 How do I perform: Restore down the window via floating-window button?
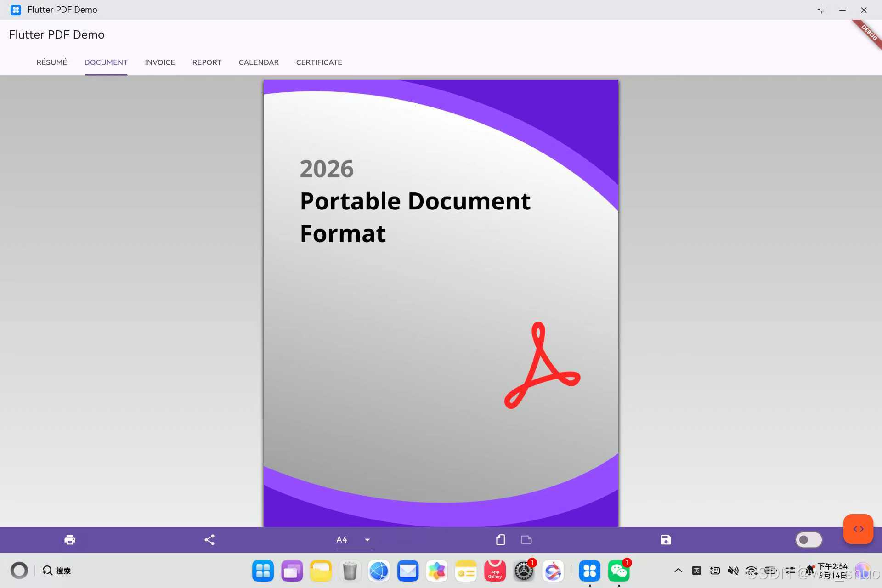click(821, 10)
